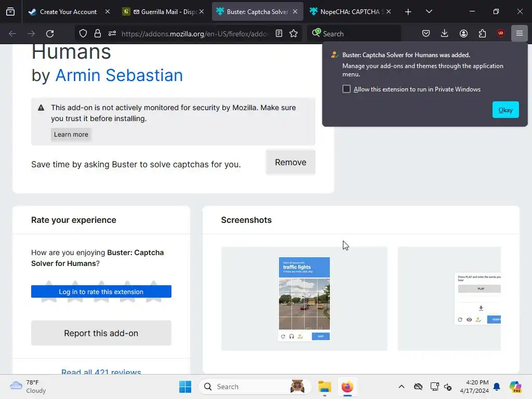Image resolution: width=532 pixels, height=399 pixels.
Task: Click Log in to rate this extension
Action: [101, 291]
